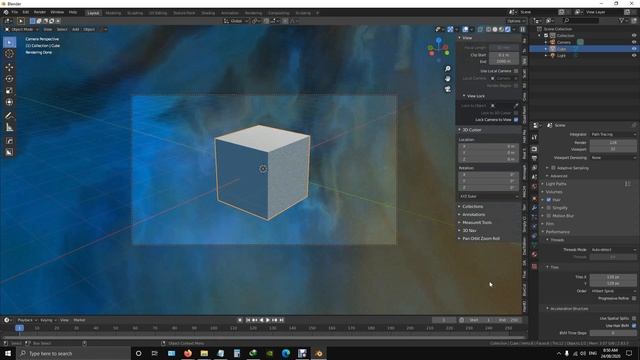
Task: Open the Texture properties tab
Action: tap(534, 266)
